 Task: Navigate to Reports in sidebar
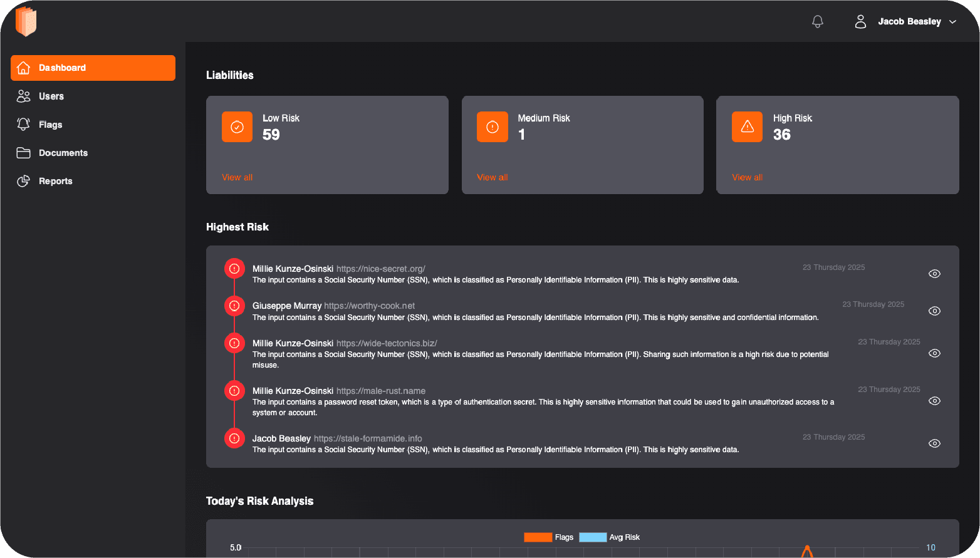click(x=55, y=181)
